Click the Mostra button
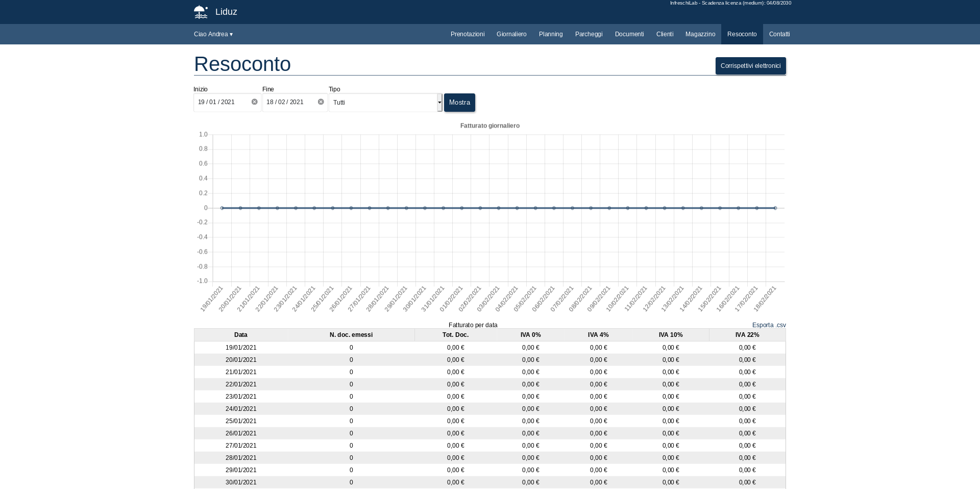Image resolution: width=980 pixels, height=489 pixels. click(459, 103)
